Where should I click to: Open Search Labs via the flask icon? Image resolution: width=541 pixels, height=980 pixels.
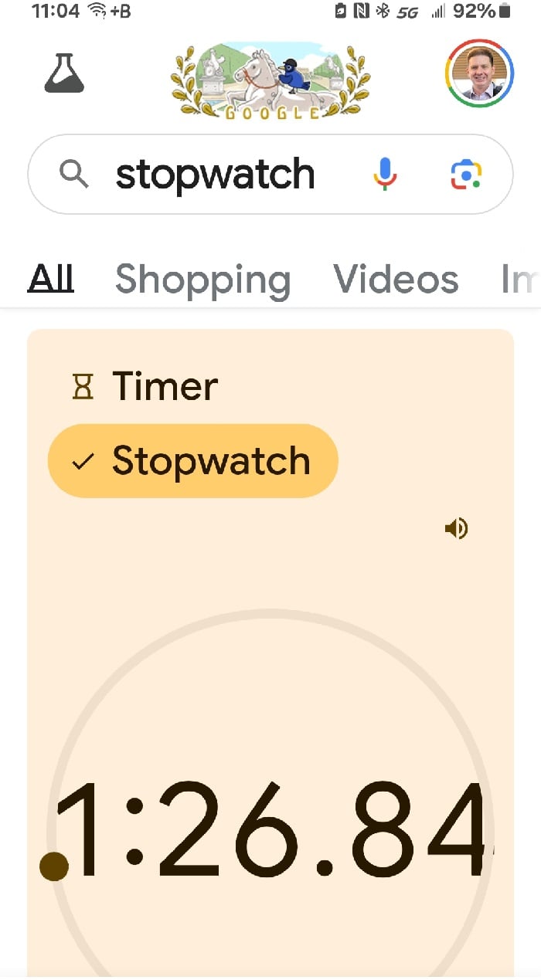[64, 74]
